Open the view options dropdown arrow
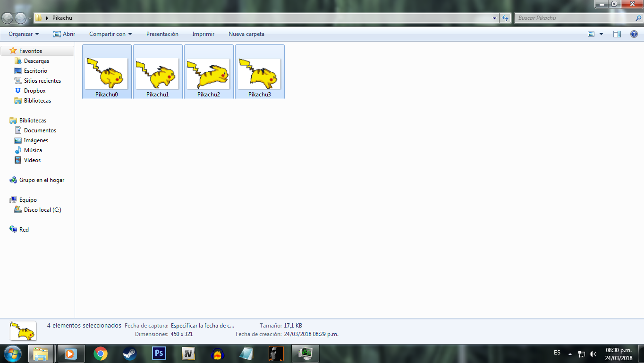 point(601,34)
